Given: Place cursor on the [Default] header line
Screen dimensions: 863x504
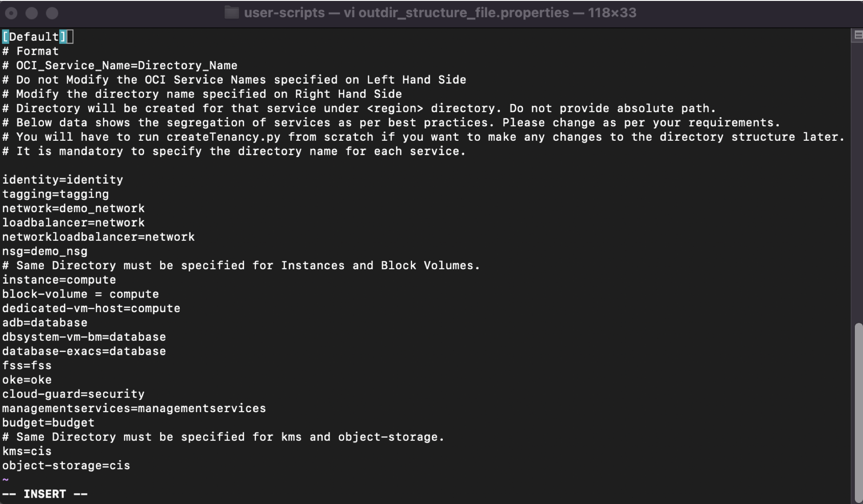Looking at the screenshot, I should (x=34, y=37).
